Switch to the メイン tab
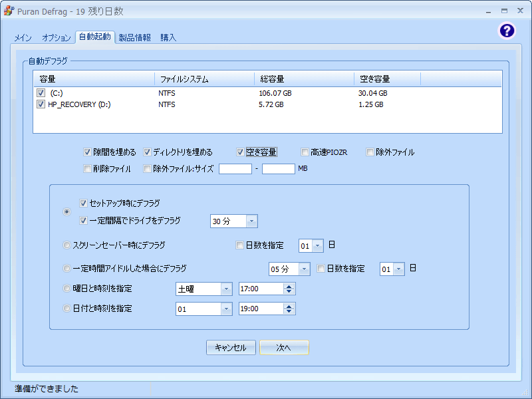This screenshot has height=399, width=532. click(23, 37)
